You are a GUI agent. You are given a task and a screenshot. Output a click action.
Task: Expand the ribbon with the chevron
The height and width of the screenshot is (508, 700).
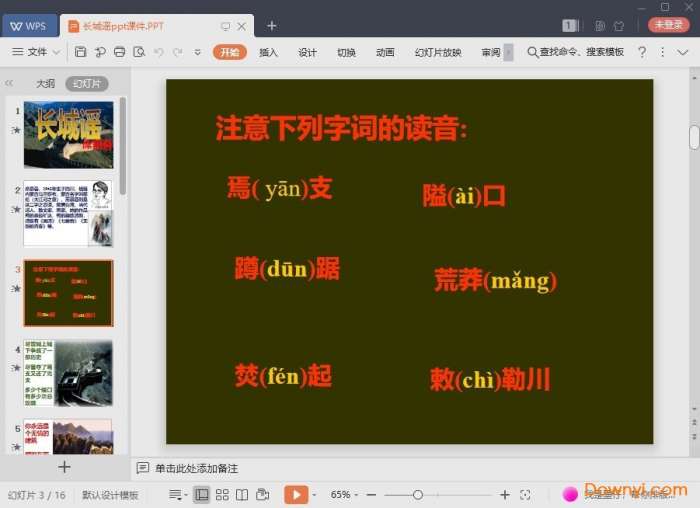[683, 53]
